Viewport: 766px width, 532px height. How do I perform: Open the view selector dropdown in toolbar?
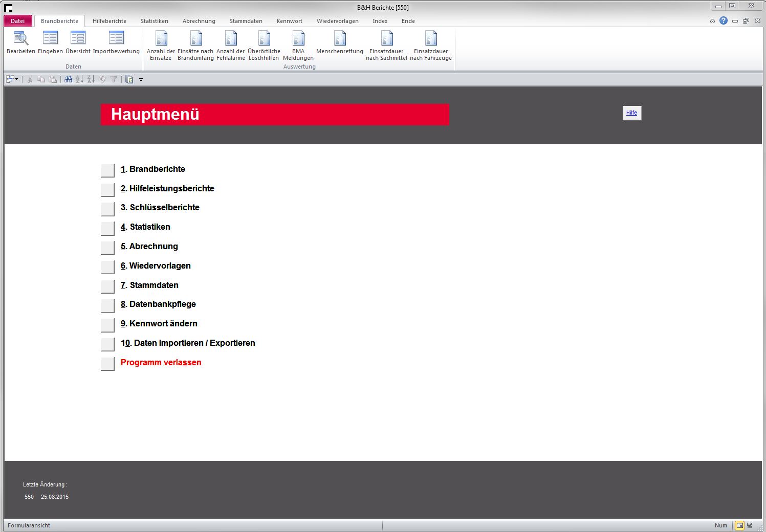[x=12, y=79]
